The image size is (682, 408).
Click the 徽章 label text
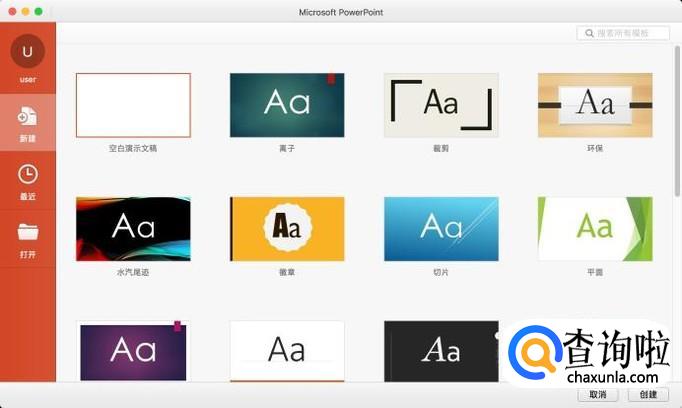click(287, 272)
